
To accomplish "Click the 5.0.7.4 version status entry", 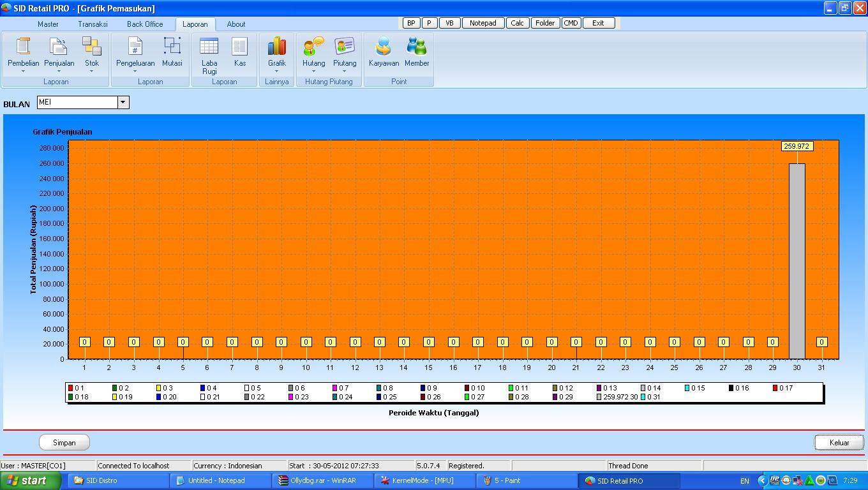I will tap(431, 466).
